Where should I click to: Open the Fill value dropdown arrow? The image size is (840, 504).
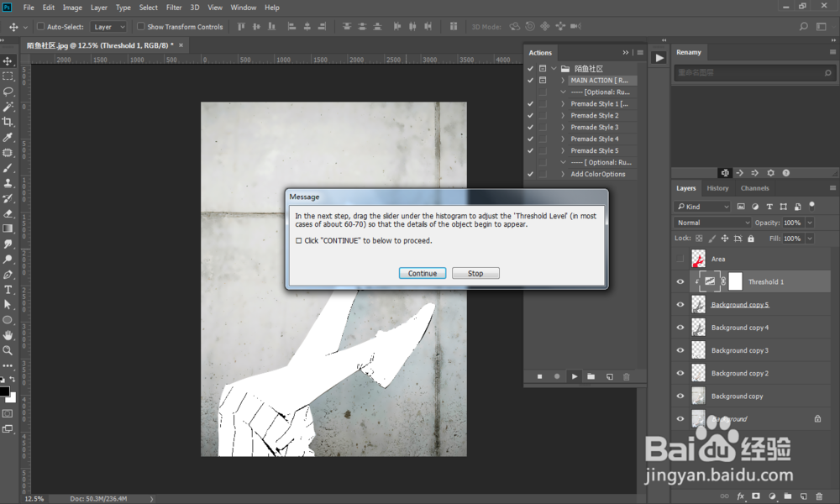[x=810, y=239]
